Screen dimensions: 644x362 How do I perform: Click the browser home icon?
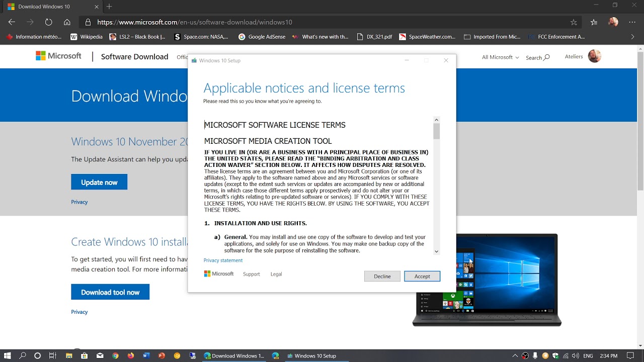click(x=67, y=22)
